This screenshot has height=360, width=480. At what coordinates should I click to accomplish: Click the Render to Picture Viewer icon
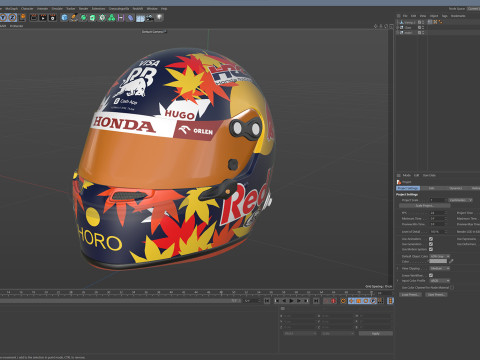(x=43, y=17)
